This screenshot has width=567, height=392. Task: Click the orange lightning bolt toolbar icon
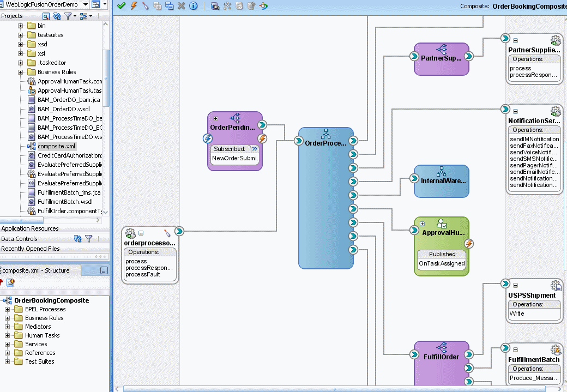(134, 6)
